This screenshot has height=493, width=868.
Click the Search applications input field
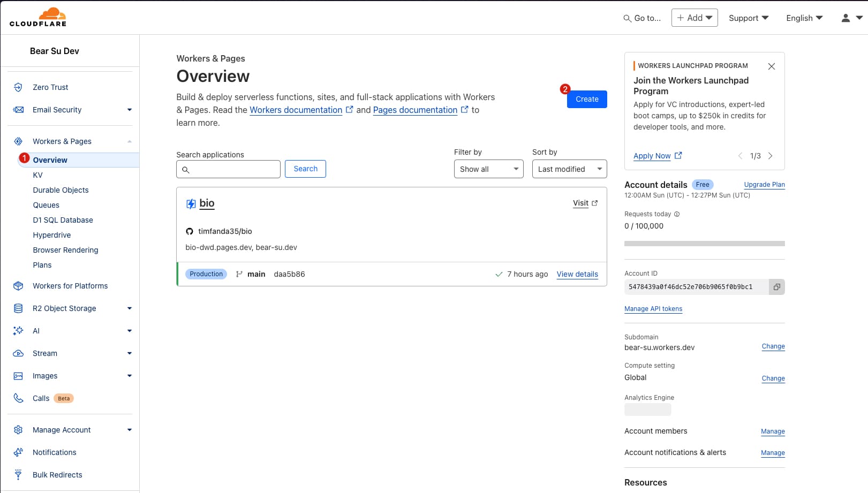[228, 169]
